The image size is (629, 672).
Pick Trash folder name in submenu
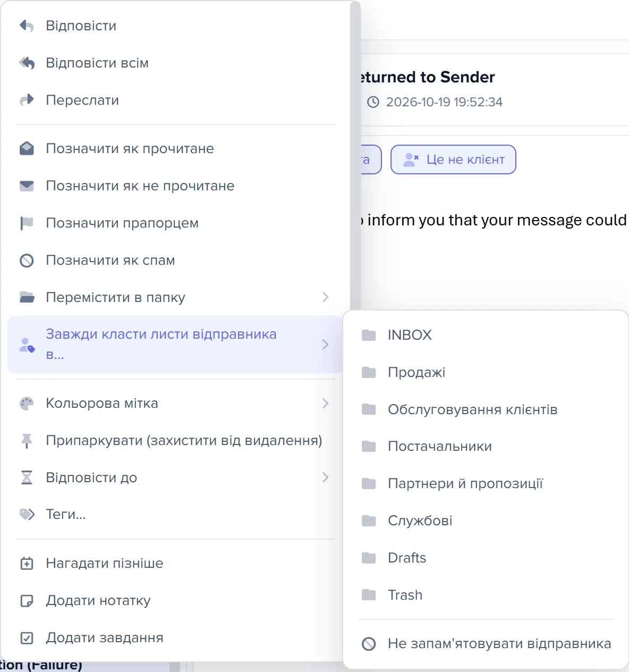(x=405, y=595)
